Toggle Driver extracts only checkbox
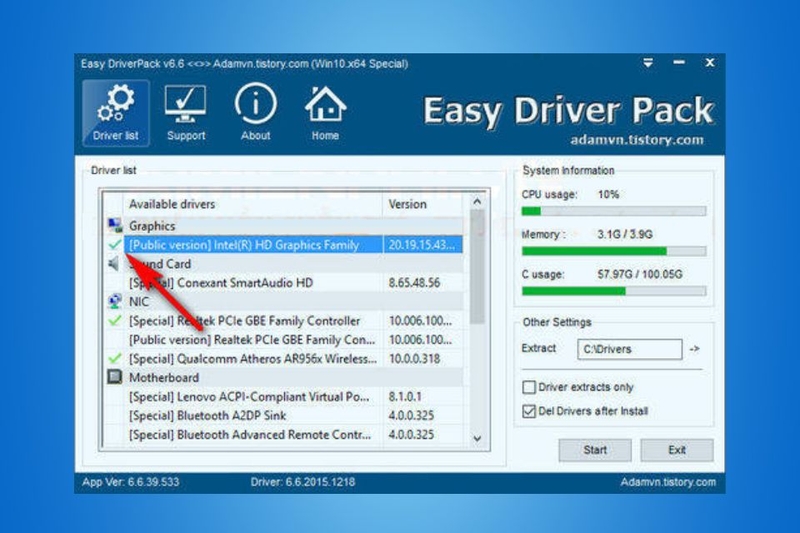Screen dimensions: 800x533 pyautogui.click(x=529, y=387)
